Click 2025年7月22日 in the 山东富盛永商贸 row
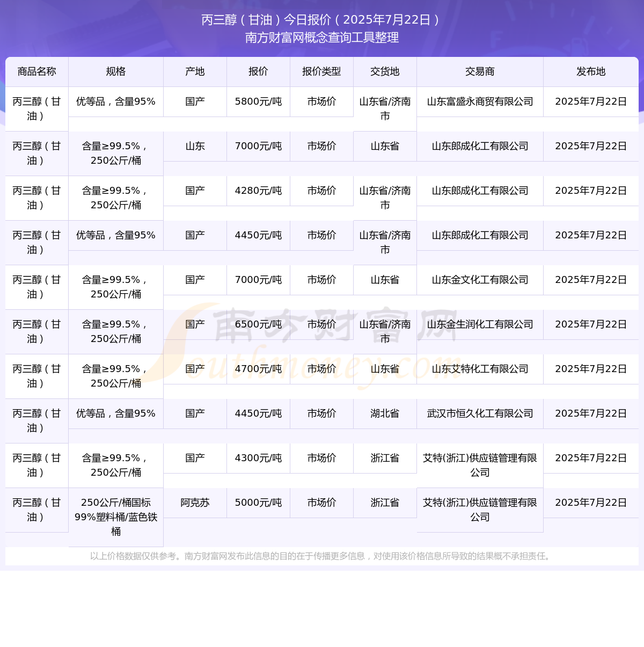The height and width of the screenshot is (647, 644). tap(591, 101)
